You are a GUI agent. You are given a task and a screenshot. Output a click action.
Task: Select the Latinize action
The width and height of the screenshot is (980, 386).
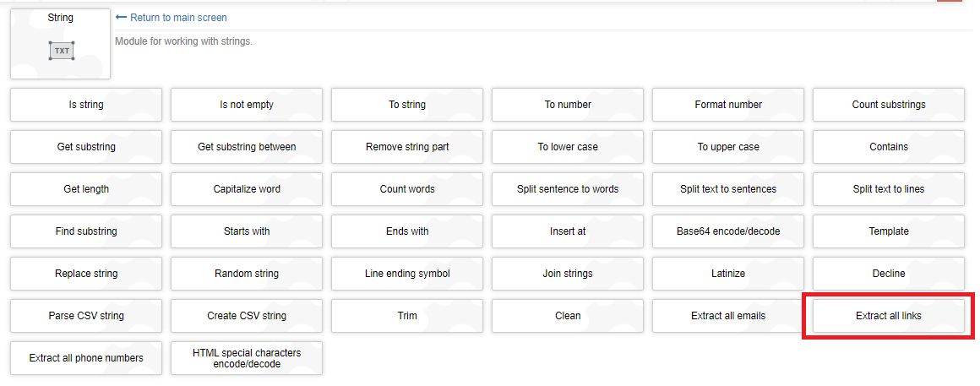[728, 274]
